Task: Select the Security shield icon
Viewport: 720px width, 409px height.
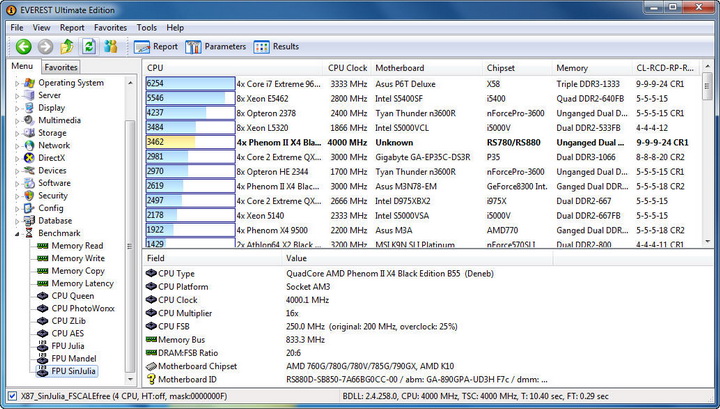Action: 29,196
